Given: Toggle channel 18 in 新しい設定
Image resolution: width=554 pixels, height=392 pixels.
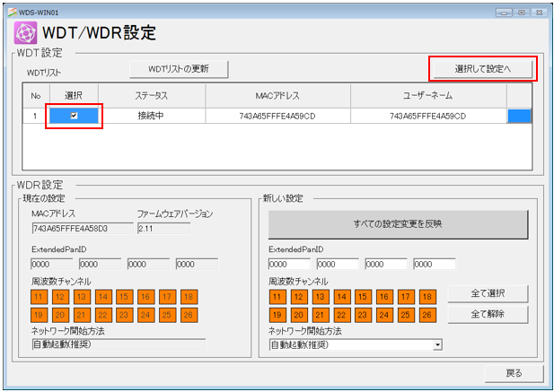Looking at the screenshot, I should click(427, 296).
